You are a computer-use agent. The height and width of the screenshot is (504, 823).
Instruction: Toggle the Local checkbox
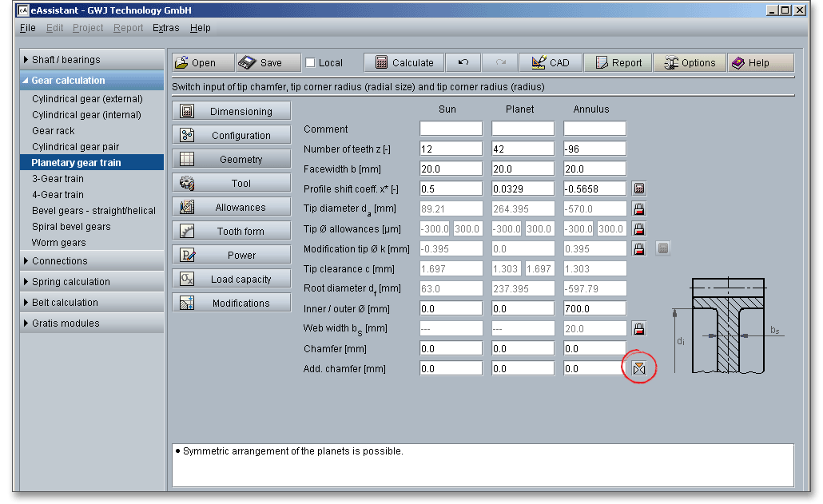click(x=311, y=63)
